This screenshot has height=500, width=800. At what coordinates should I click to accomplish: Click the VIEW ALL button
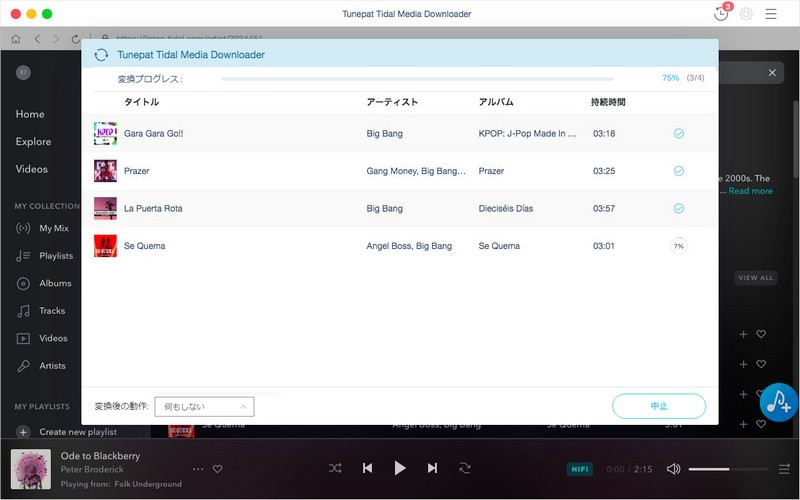[x=756, y=278]
